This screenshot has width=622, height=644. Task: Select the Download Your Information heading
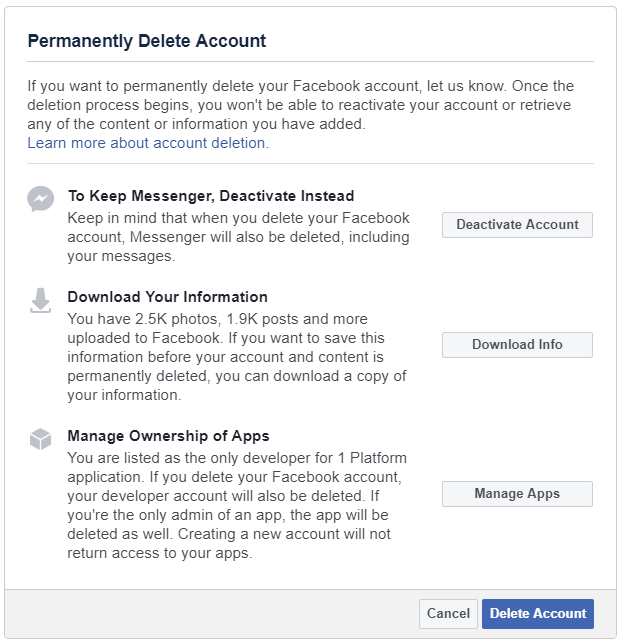[168, 297]
